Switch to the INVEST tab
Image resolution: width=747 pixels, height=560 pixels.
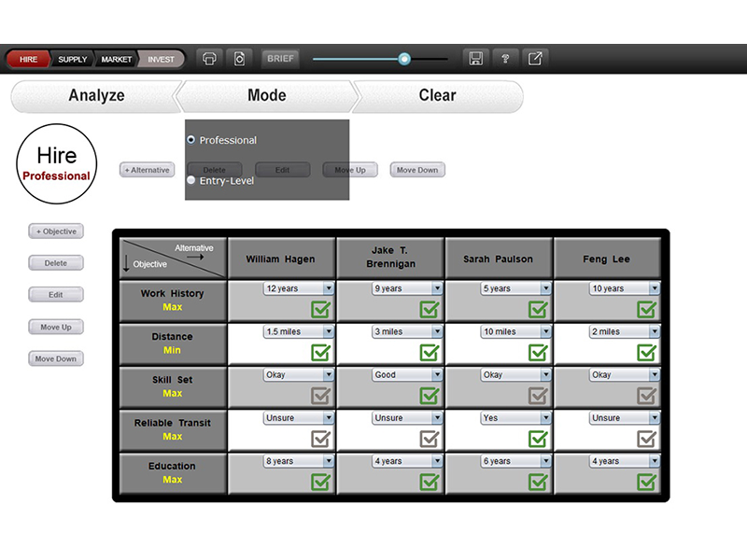click(161, 59)
